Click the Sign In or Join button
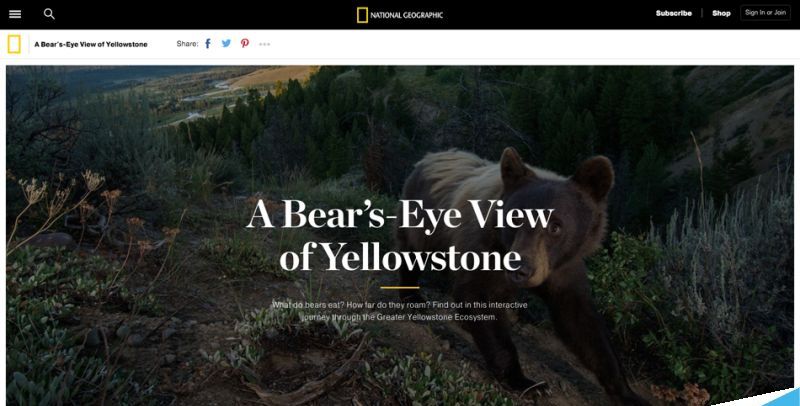Screen dimensions: 800x406 point(765,13)
